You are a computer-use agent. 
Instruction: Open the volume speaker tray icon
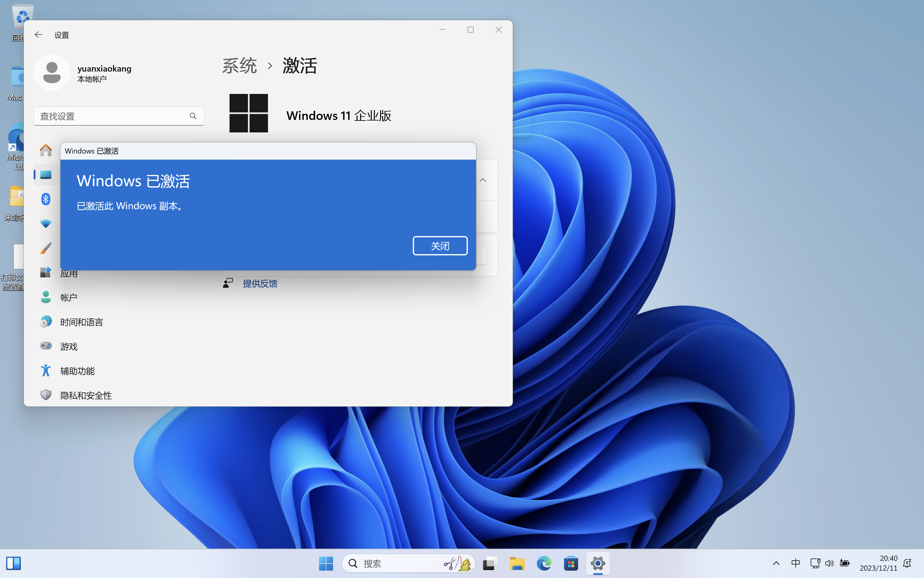point(830,563)
